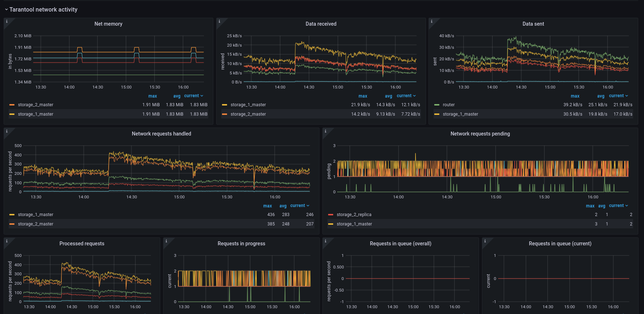
Task: Open the Data sent panel info icon
Action: pyautogui.click(x=432, y=21)
